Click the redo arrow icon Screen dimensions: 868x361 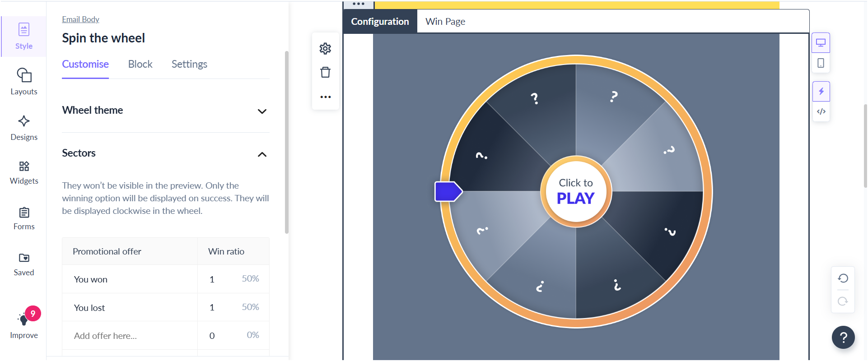click(843, 301)
